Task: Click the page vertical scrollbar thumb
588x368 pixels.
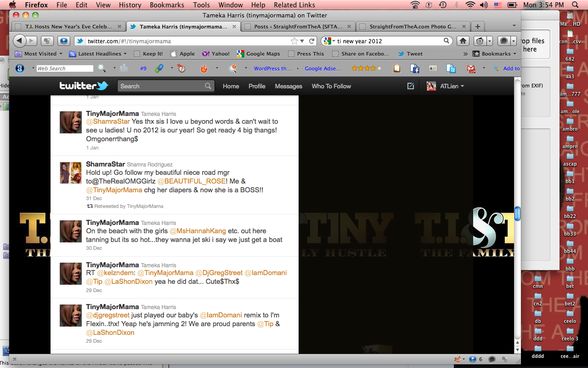Action: [517, 213]
